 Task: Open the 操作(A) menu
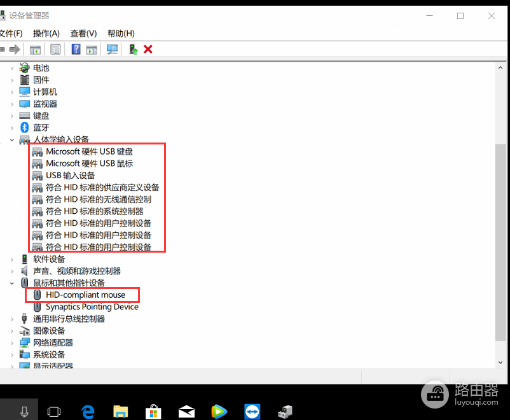pyautogui.click(x=46, y=33)
